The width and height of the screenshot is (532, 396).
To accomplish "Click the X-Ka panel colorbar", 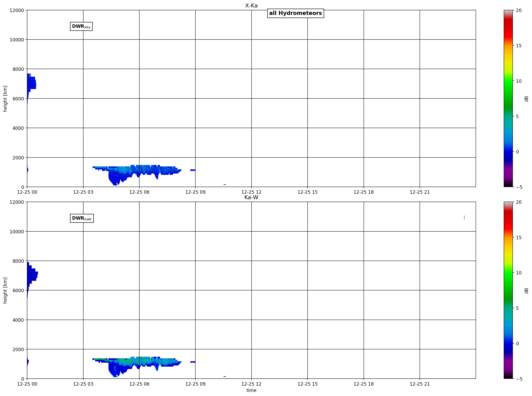I will click(x=508, y=98).
